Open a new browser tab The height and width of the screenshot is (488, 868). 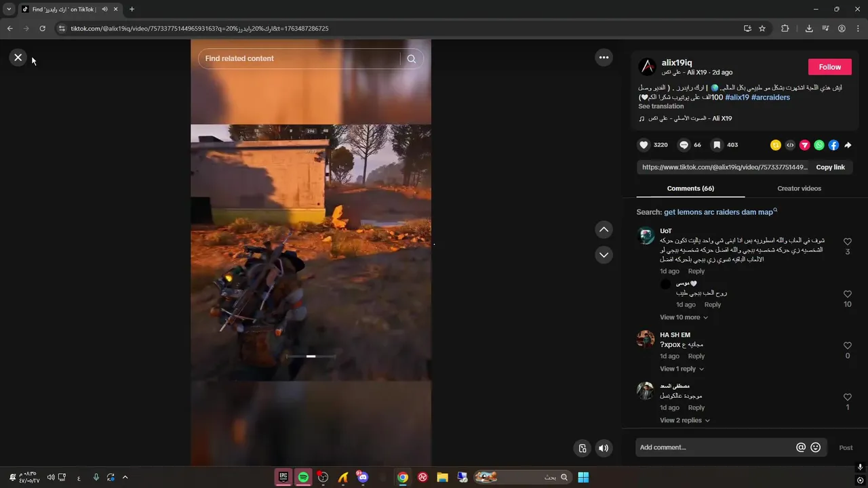click(132, 9)
